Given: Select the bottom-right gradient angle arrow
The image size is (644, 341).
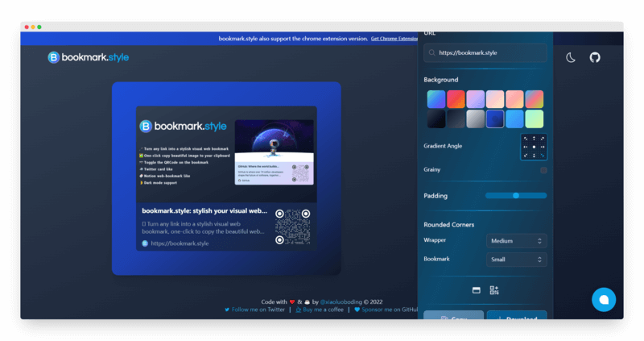Looking at the screenshot, I should pyautogui.click(x=543, y=156).
